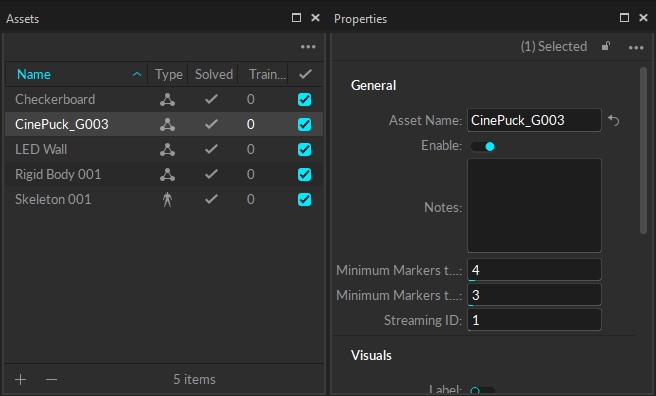Sort assets by the Type column

click(169, 74)
